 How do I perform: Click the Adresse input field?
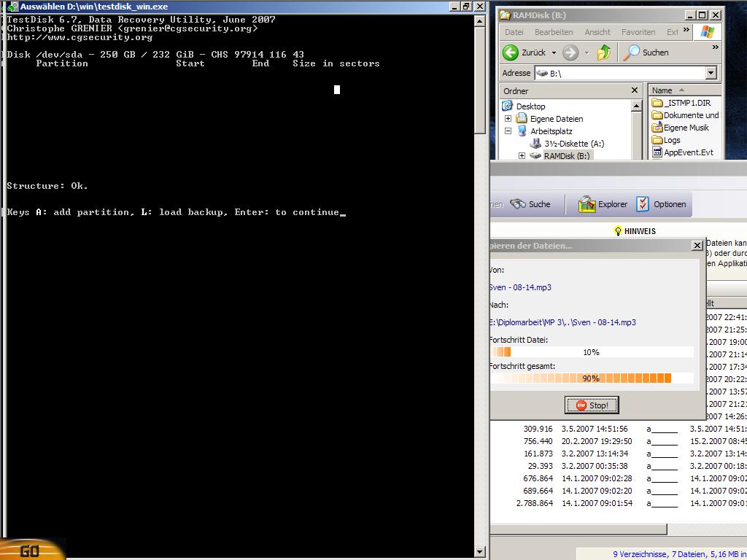pos(620,73)
